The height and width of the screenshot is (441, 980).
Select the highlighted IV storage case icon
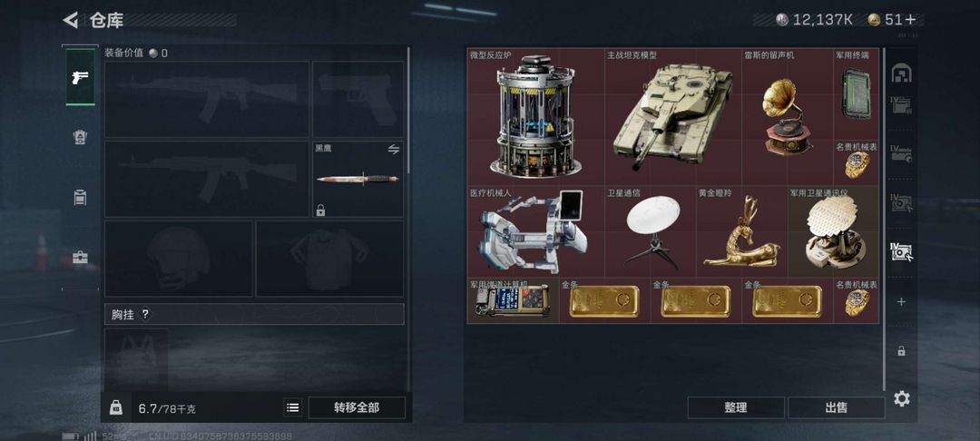pyautogui.click(x=901, y=251)
